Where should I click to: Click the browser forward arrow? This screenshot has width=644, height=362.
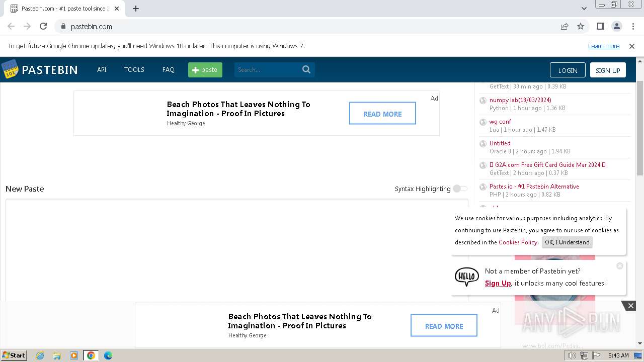(x=27, y=26)
